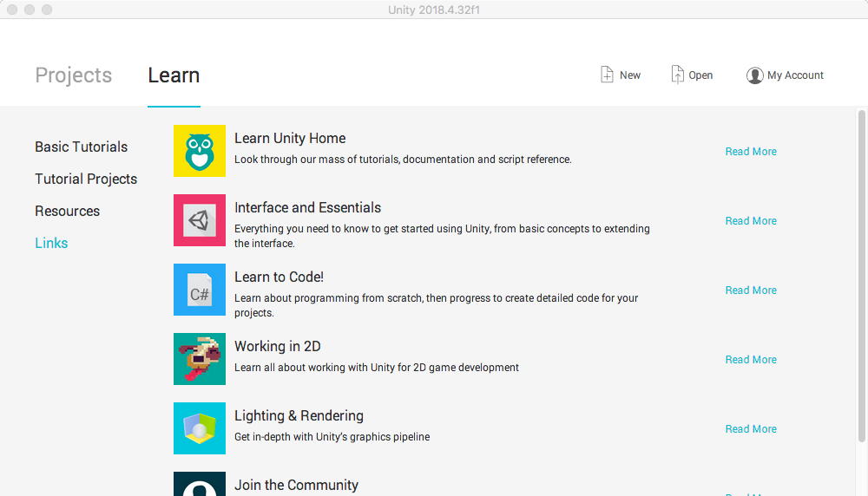Click the Join the Community icon
Viewport: 868px width, 496px height.
pos(200,484)
